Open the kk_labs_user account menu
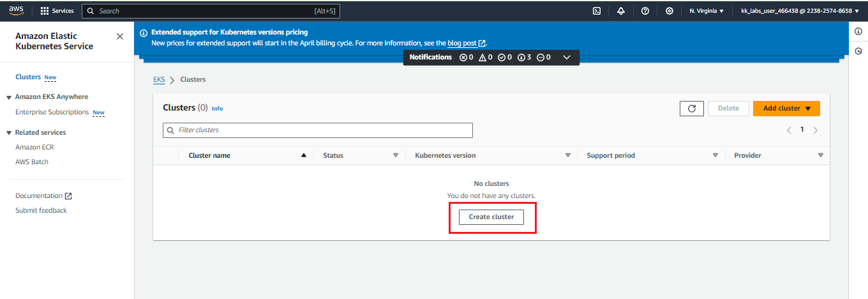This screenshot has height=299, width=868. pos(801,11)
